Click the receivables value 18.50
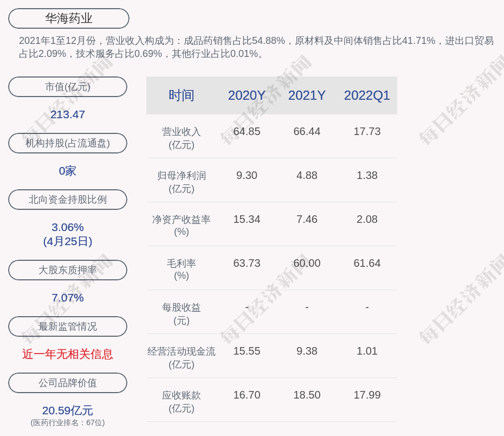The width and height of the screenshot is (504, 436). 307,395
